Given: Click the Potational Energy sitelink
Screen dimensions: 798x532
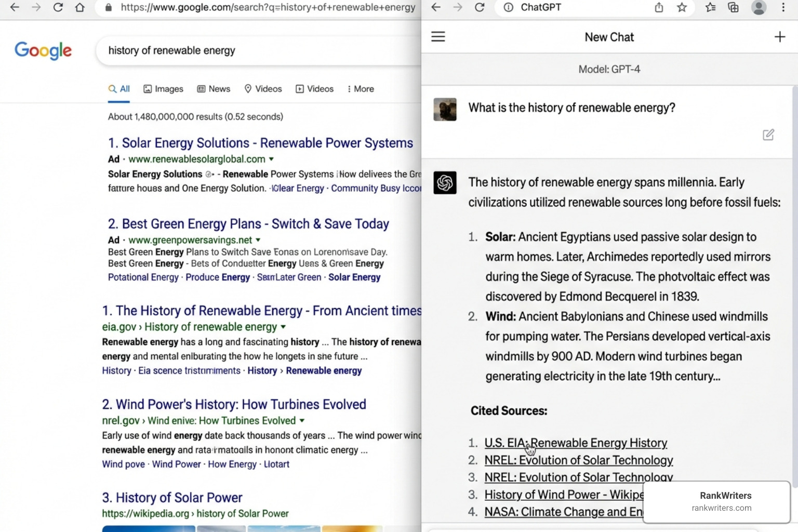Looking at the screenshot, I should [143, 277].
